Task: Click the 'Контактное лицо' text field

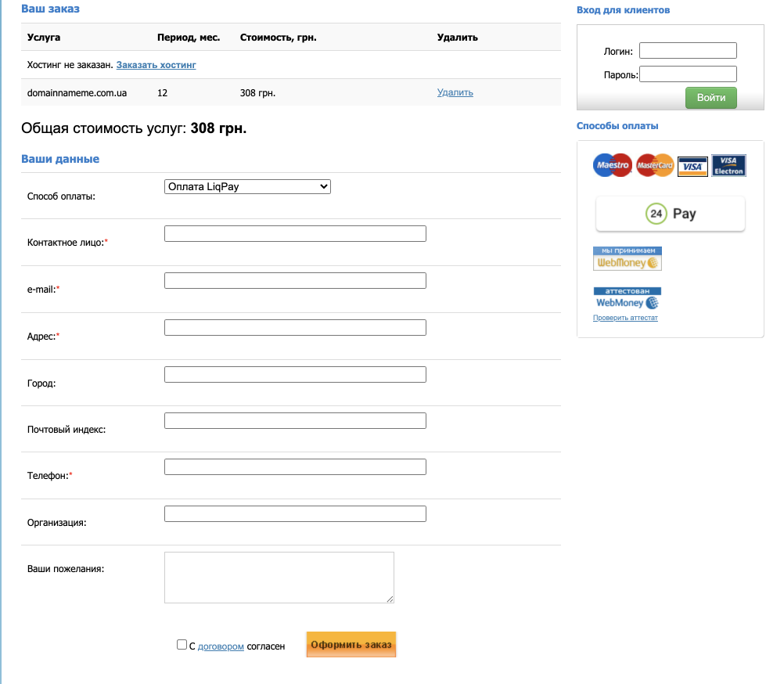Action: (x=295, y=234)
